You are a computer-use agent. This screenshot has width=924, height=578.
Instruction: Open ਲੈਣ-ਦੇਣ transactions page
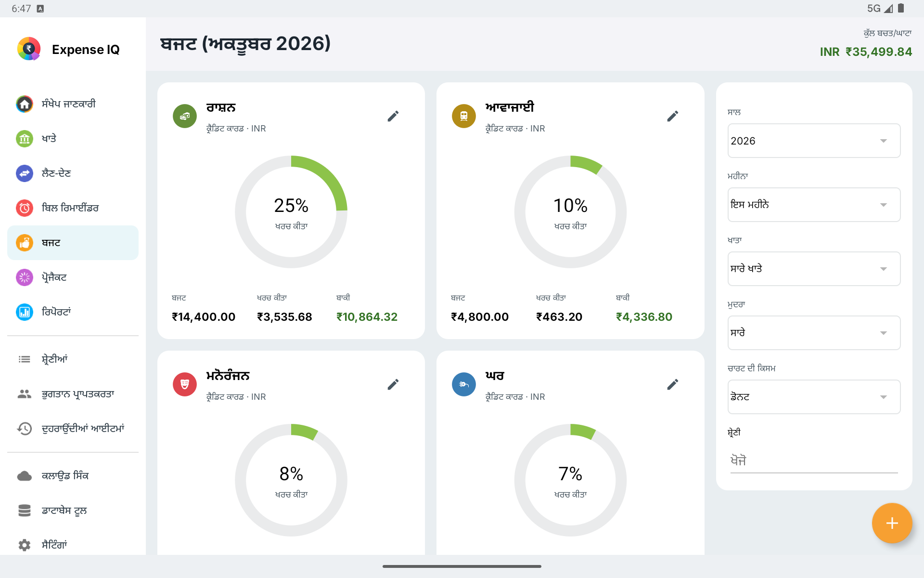click(x=73, y=173)
